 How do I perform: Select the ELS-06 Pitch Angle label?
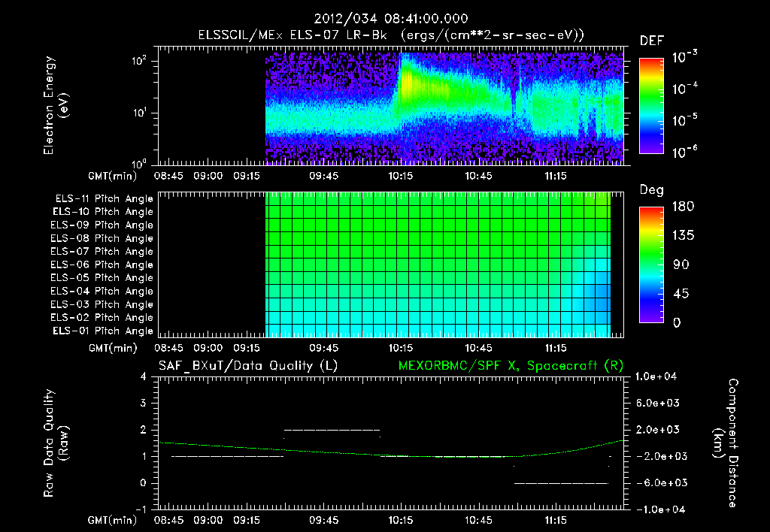[x=102, y=265]
